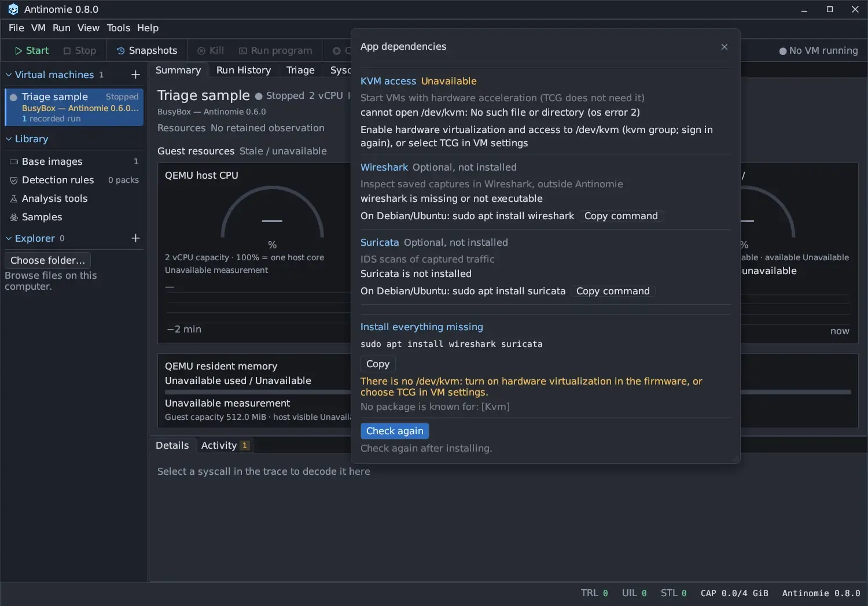Switch to the Details tab
868x606 pixels.
(x=172, y=445)
